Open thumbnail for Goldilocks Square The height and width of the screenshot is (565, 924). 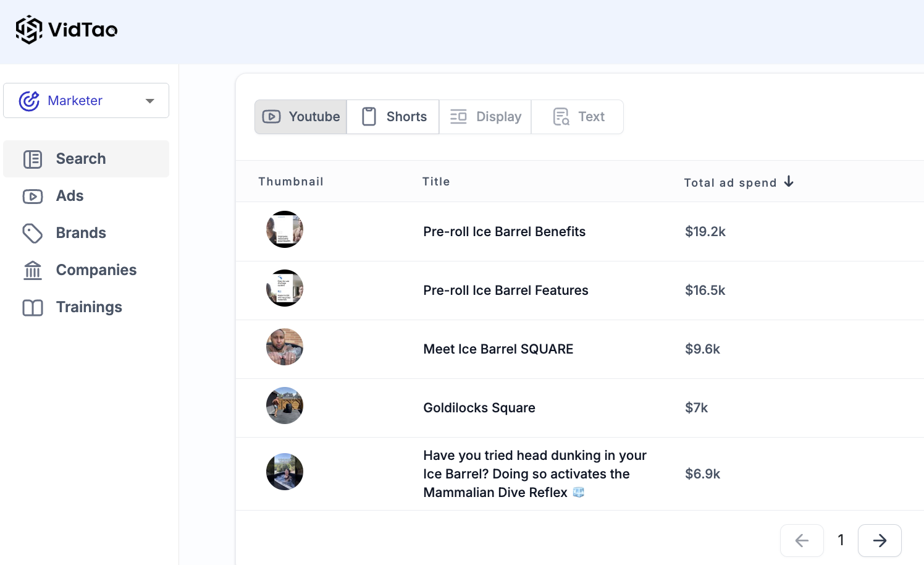tap(285, 406)
